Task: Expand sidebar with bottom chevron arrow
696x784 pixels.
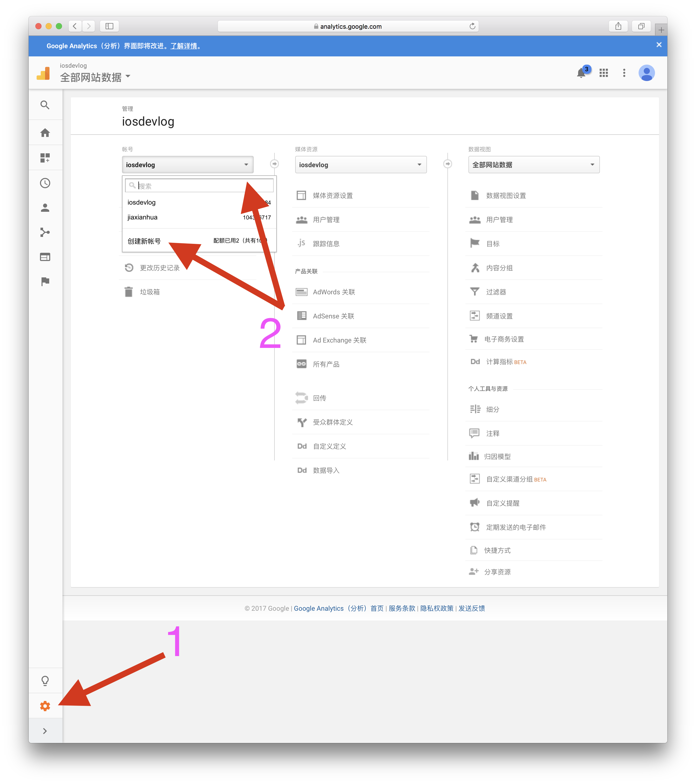Action: point(45,731)
